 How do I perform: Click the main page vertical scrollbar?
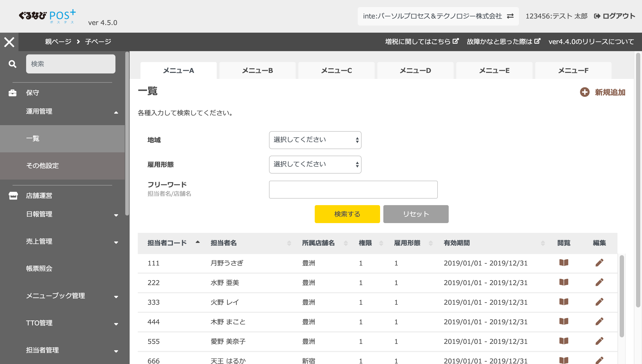pyautogui.click(x=638, y=180)
